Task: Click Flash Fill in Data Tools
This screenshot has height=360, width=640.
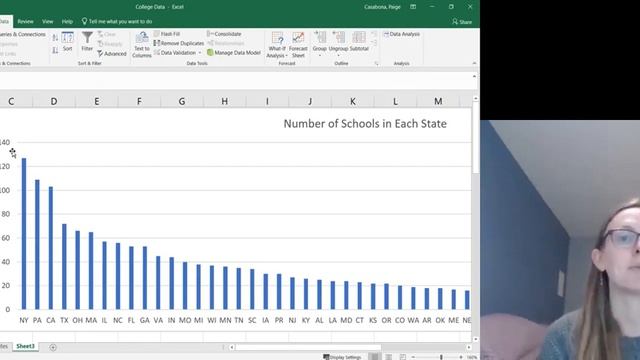Action: pos(167,34)
